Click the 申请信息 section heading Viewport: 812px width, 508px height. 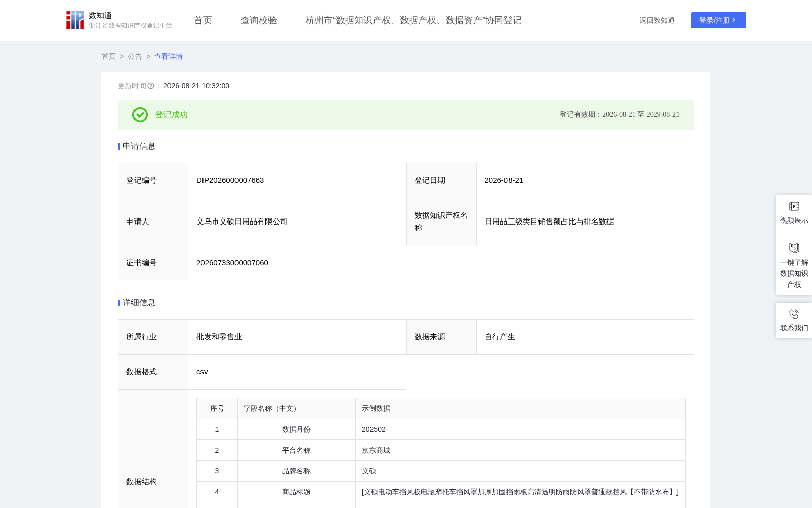tap(139, 146)
